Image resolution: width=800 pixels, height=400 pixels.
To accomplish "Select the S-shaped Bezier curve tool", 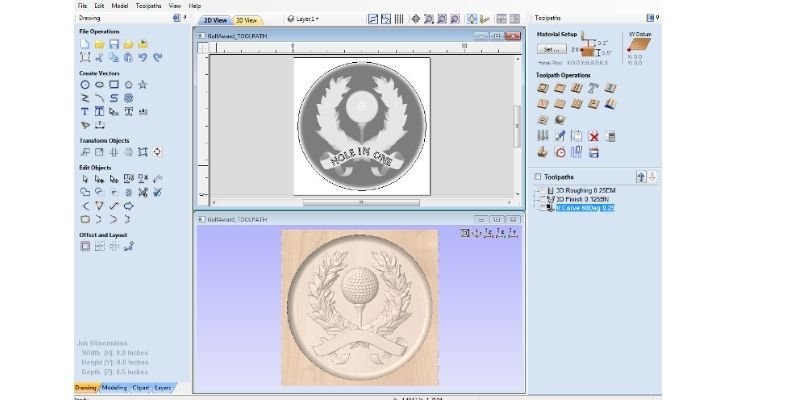I will (114, 98).
